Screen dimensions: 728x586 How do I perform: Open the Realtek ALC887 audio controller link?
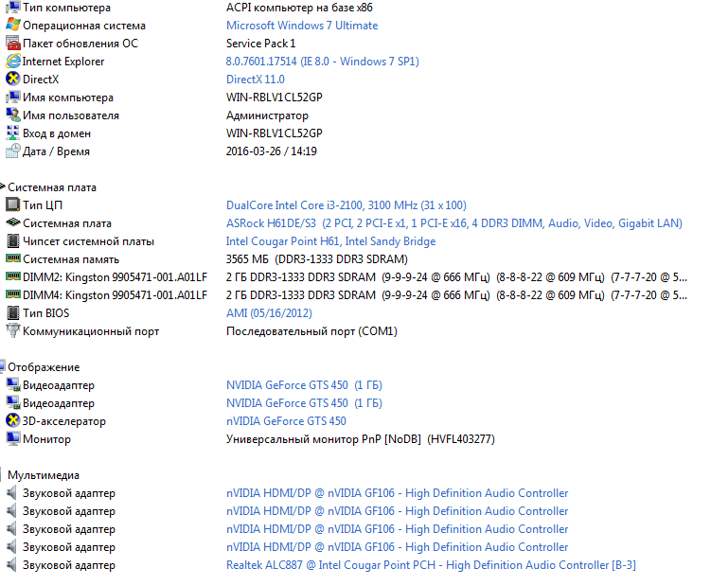[431, 565]
